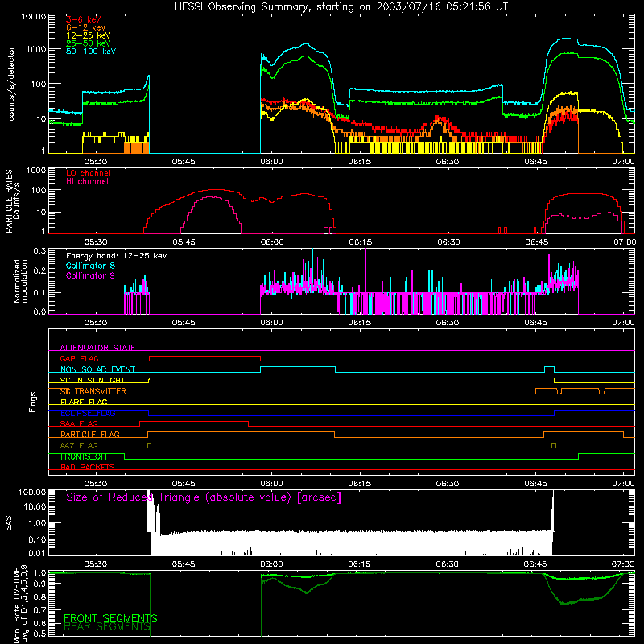Click the Mon. Rate LIVETIME axis title

(20, 604)
